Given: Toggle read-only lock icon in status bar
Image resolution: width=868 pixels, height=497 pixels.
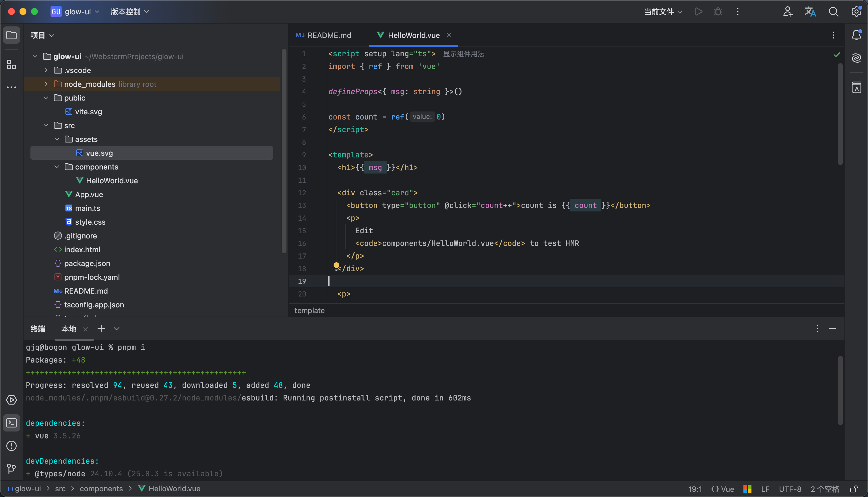Looking at the screenshot, I should 854,489.
